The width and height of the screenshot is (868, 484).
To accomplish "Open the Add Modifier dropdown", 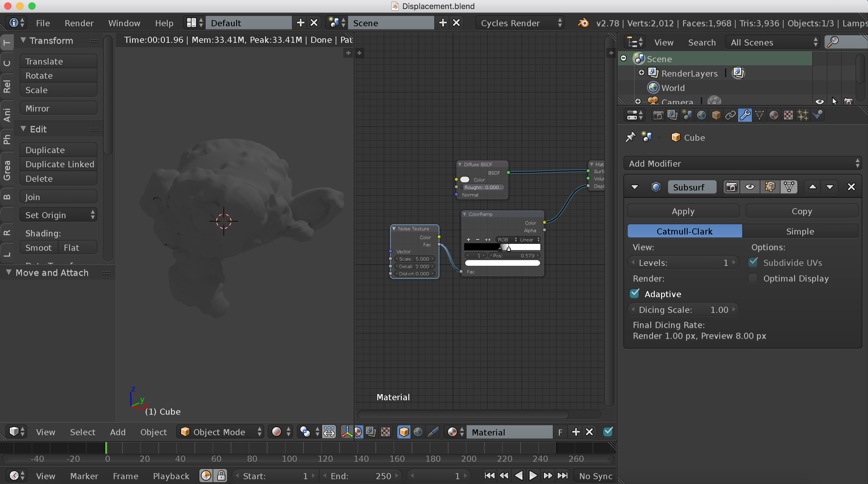I will [742, 163].
